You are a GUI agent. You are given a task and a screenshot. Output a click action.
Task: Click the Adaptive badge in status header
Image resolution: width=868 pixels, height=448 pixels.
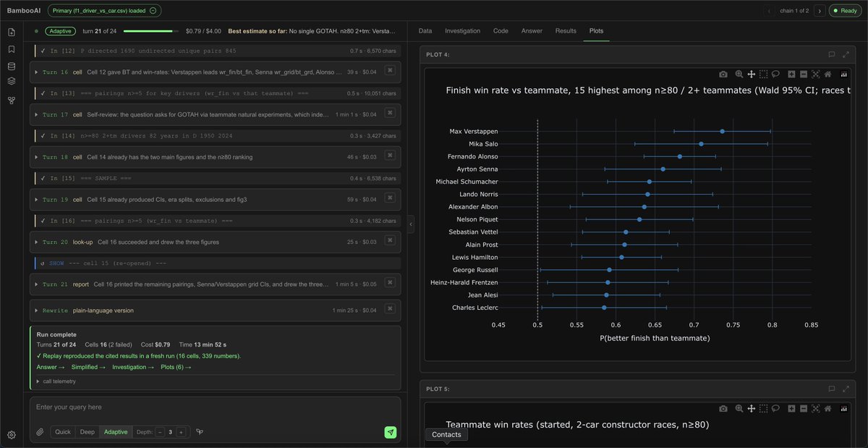60,31
